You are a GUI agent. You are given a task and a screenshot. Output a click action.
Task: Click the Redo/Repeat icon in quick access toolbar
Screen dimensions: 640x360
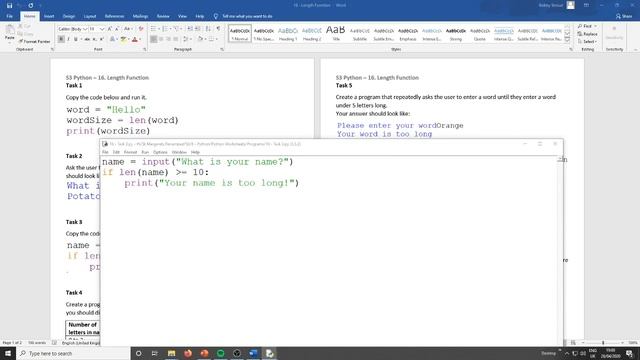(31, 6)
